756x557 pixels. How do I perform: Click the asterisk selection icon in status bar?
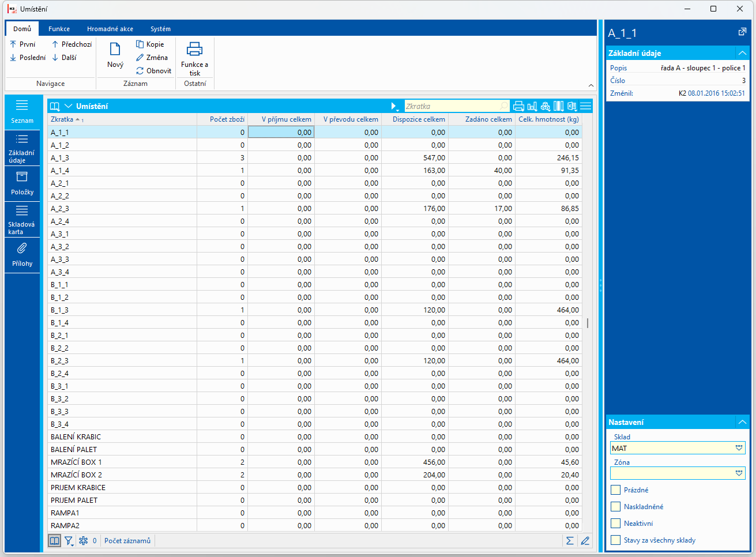83,541
